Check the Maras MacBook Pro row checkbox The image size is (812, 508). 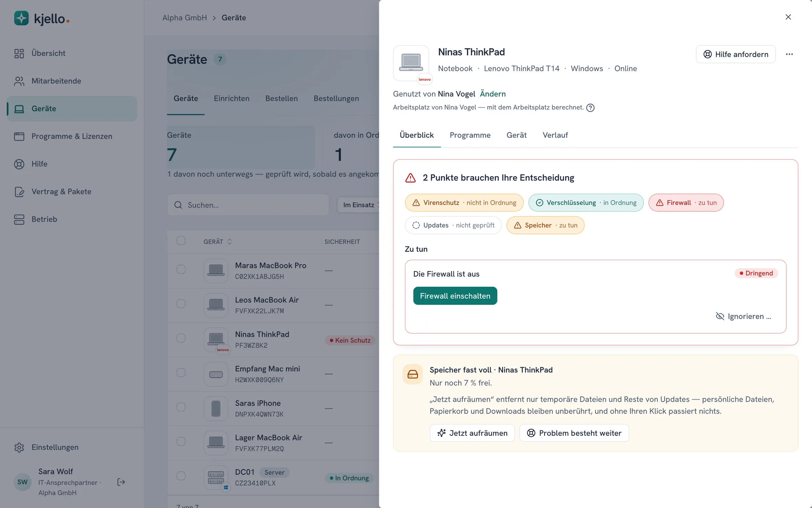click(181, 269)
